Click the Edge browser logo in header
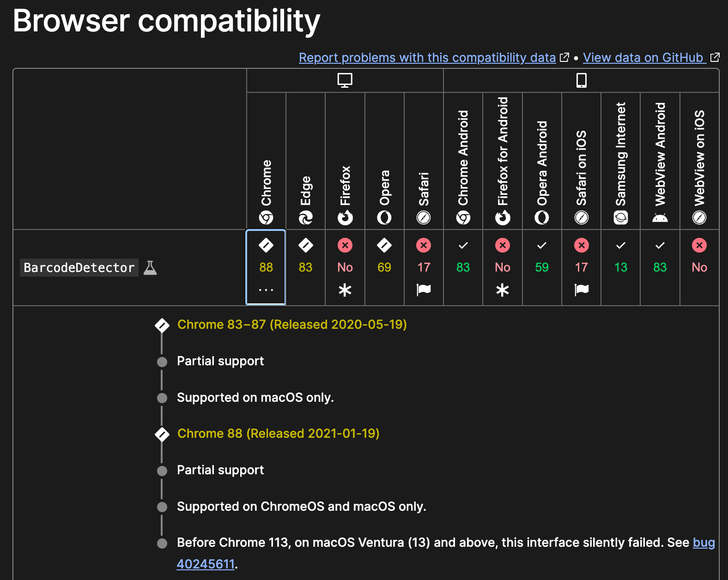 tap(305, 217)
